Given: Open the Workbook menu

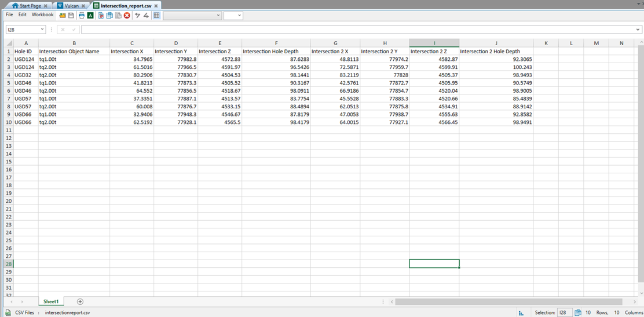Looking at the screenshot, I should (42, 15).
